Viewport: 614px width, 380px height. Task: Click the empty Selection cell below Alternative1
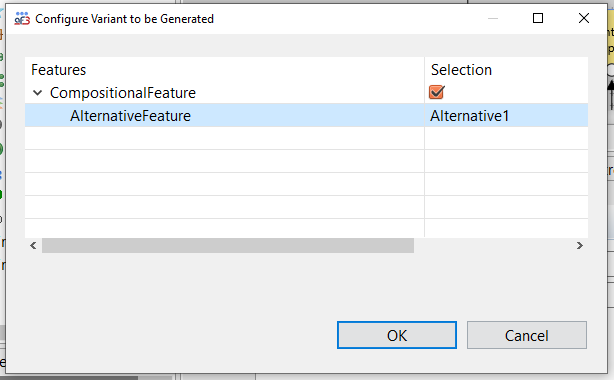click(506, 138)
